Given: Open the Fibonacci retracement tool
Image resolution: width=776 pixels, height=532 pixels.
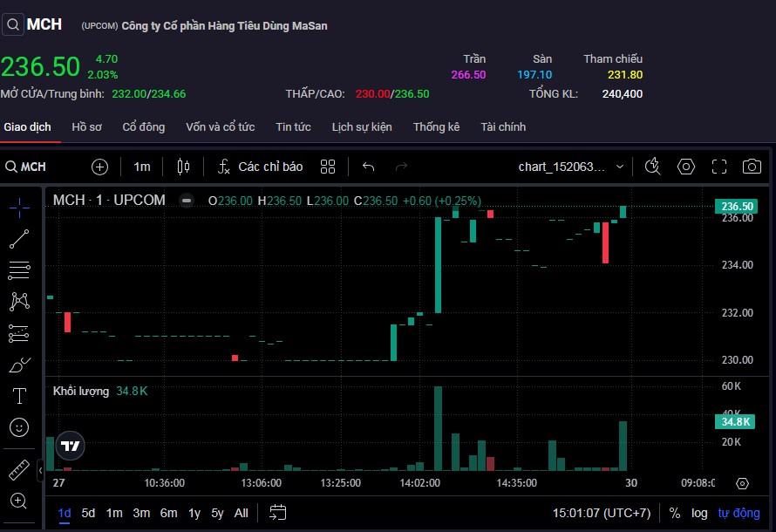Looking at the screenshot, I should 19,270.
